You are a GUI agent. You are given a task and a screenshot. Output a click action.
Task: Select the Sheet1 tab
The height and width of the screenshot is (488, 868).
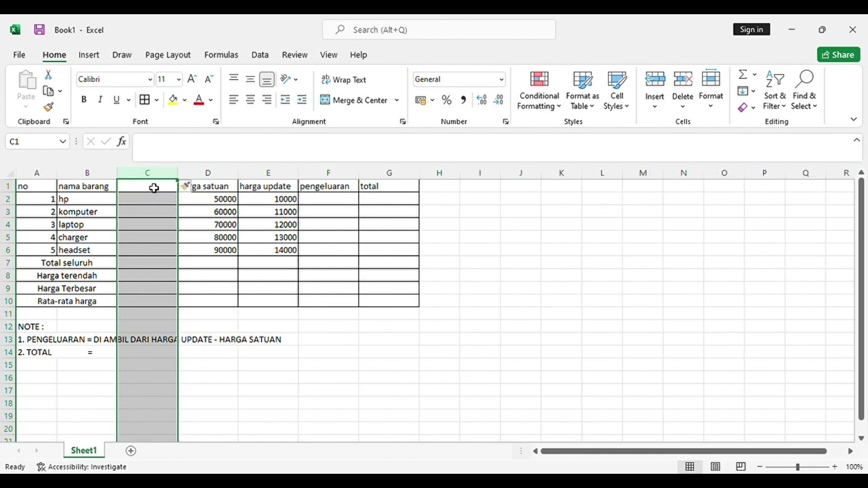(83, 451)
